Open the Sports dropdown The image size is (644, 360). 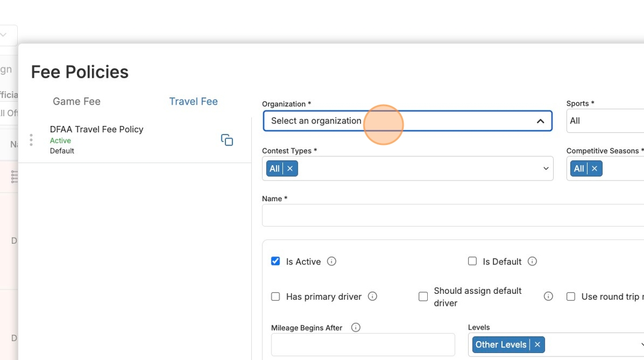tap(604, 121)
